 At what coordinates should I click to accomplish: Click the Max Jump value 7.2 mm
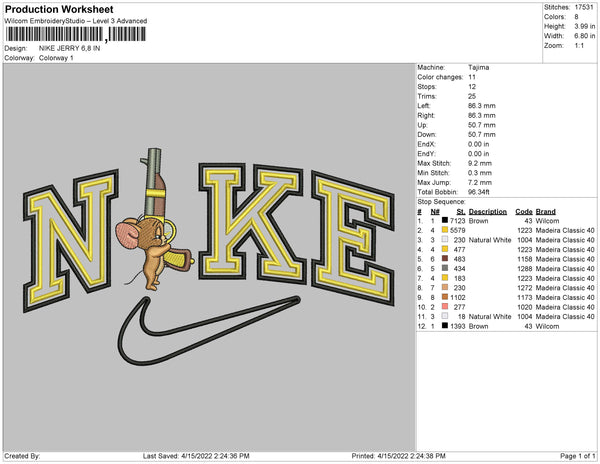(480, 182)
